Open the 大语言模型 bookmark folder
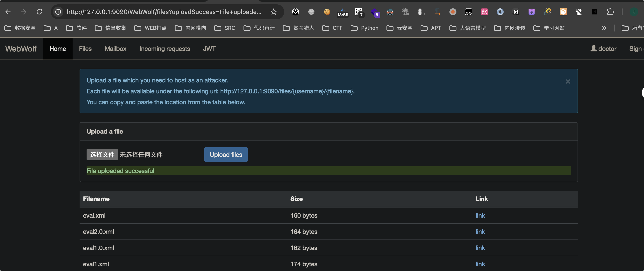 coord(468,28)
